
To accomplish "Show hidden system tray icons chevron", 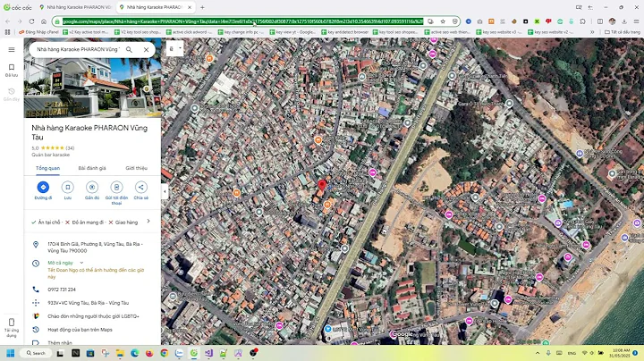I will pos(538,353).
